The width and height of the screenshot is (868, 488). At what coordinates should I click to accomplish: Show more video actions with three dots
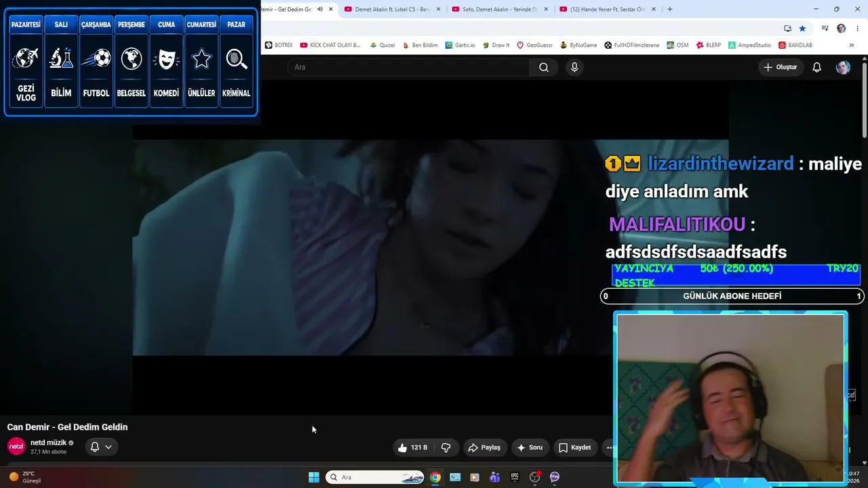pos(609,447)
